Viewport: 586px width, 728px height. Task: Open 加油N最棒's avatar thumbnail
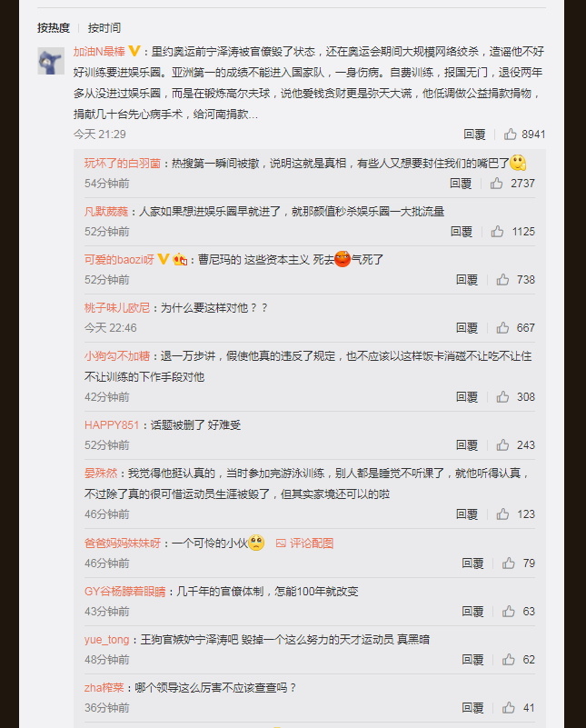tap(51, 61)
